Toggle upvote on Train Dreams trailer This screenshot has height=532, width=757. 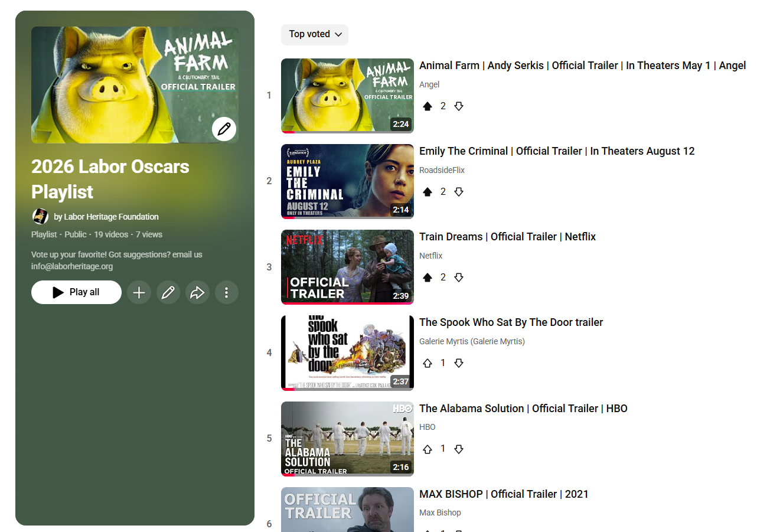(x=428, y=278)
